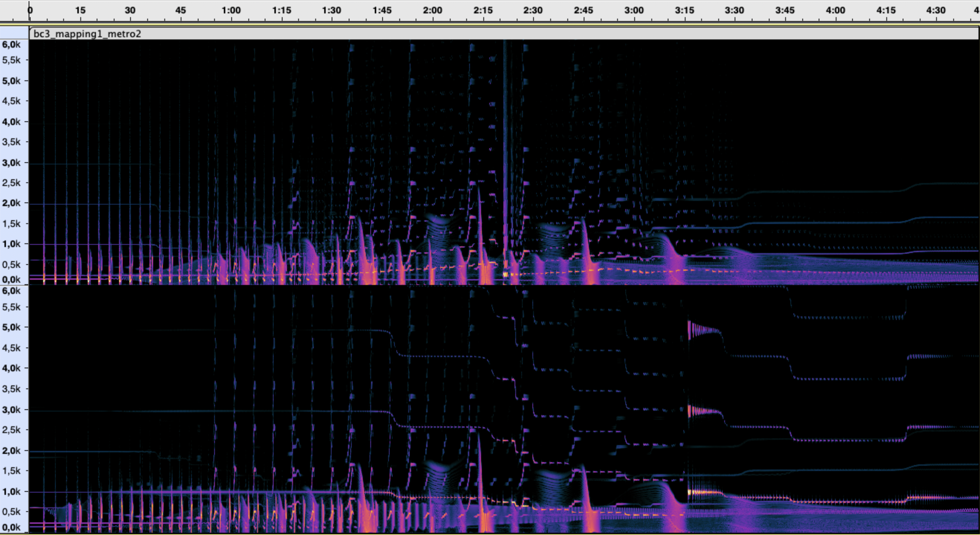Viewport: 980px width, 535px height.
Task: Click 6,0k on the lower channel frequency scale
Action: 12,291
